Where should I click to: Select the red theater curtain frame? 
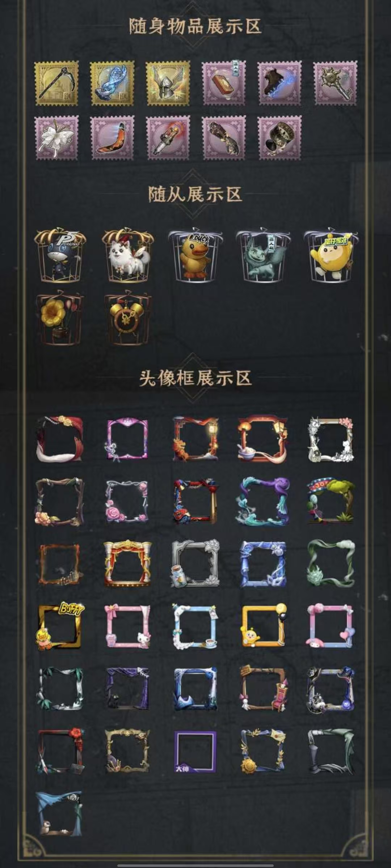pyautogui.click(x=127, y=563)
